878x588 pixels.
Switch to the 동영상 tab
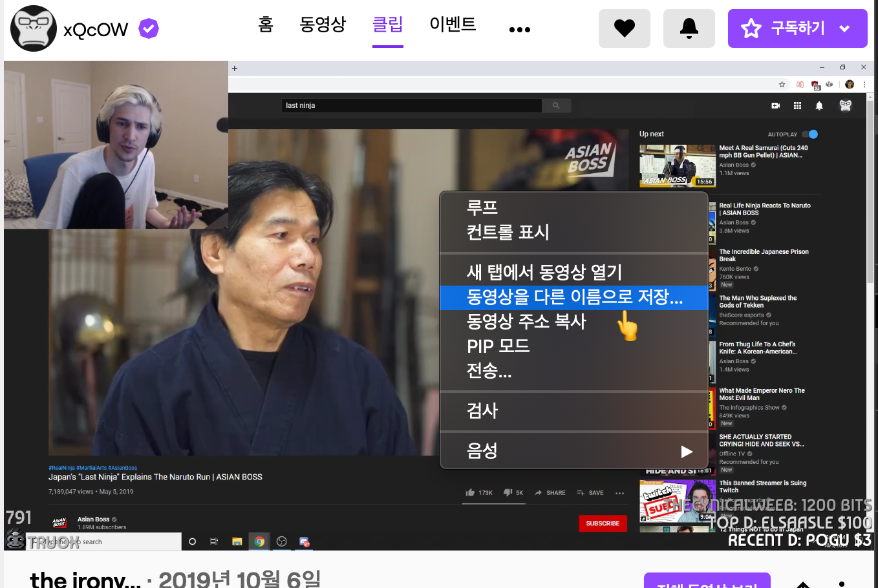(323, 25)
